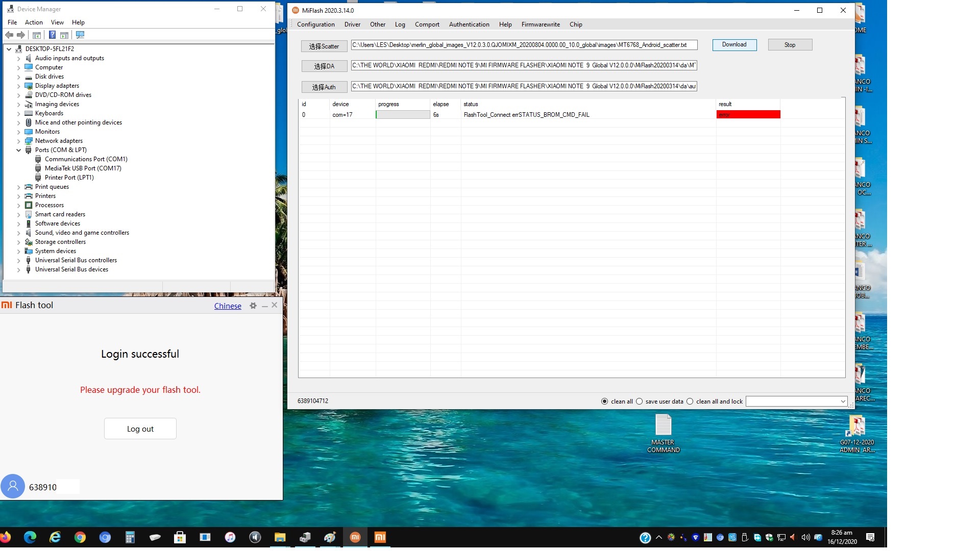Screen dimensions: 980x551
Task: Open File Explorer from the taskbar
Action: (x=280, y=537)
